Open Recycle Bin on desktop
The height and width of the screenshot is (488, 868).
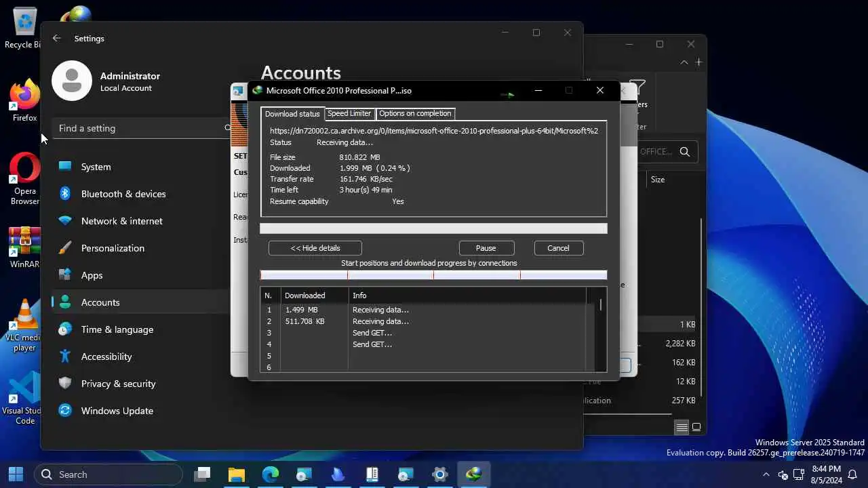pos(24,28)
